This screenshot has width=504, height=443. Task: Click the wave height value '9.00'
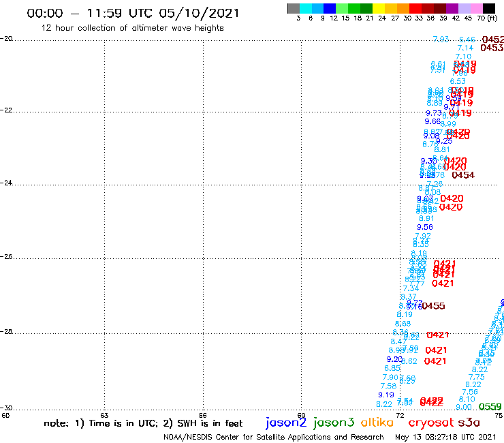[464, 407]
